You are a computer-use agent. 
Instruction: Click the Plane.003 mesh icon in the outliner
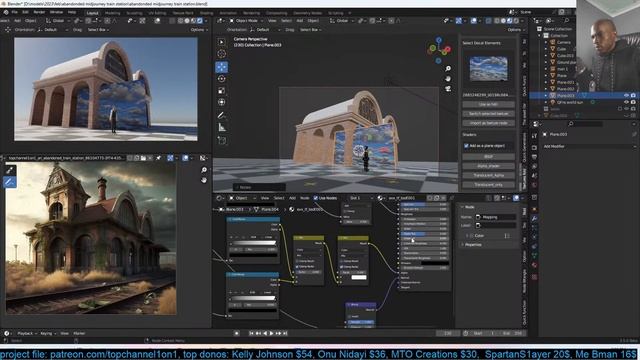[553, 96]
